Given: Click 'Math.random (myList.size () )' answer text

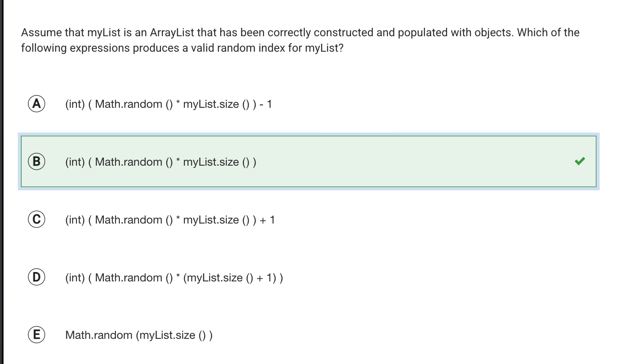Looking at the screenshot, I should (139, 335).
